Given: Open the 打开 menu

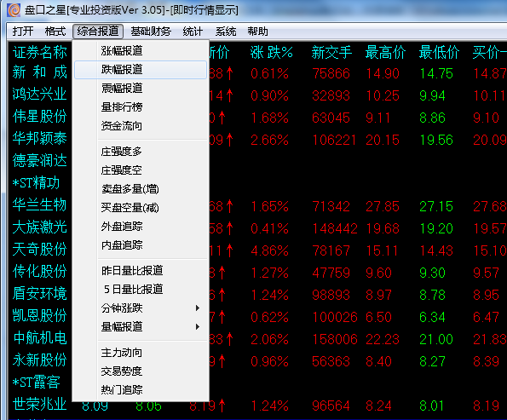Looking at the screenshot, I should coord(23,32).
